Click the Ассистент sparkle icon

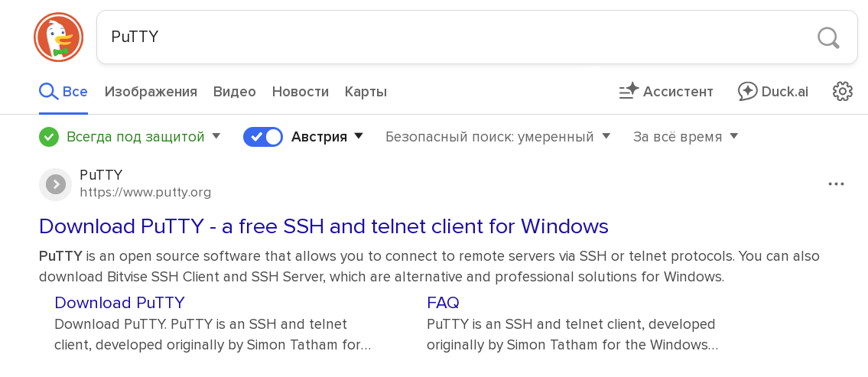[629, 92]
